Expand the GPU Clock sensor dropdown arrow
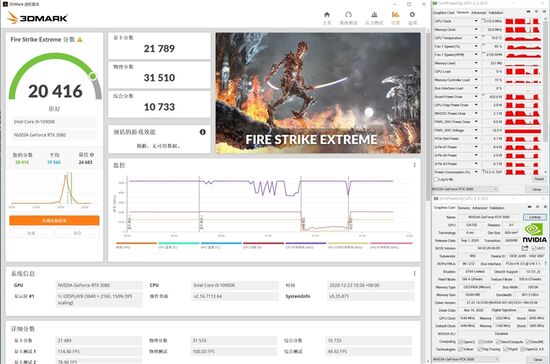550x364 pixels. (x=476, y=21)
